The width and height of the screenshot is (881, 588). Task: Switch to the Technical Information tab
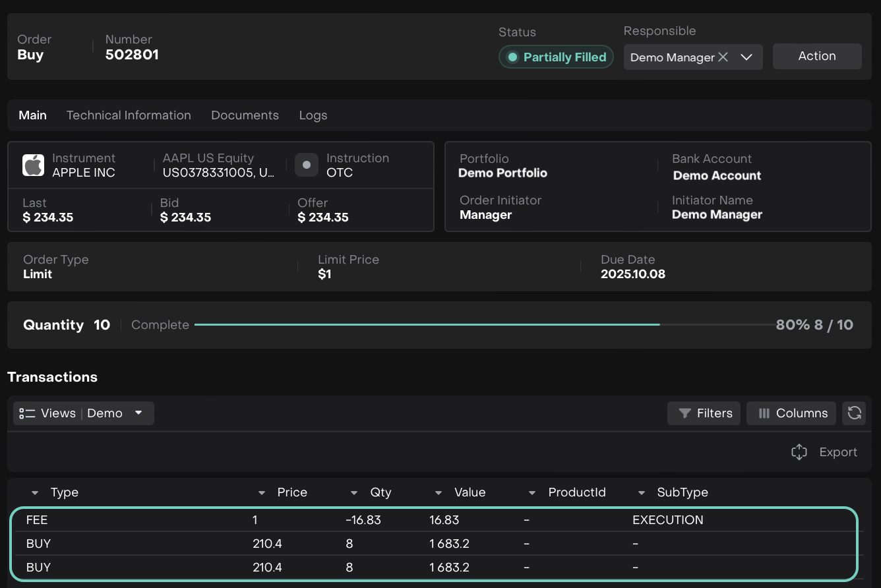(x=129, y=115)
